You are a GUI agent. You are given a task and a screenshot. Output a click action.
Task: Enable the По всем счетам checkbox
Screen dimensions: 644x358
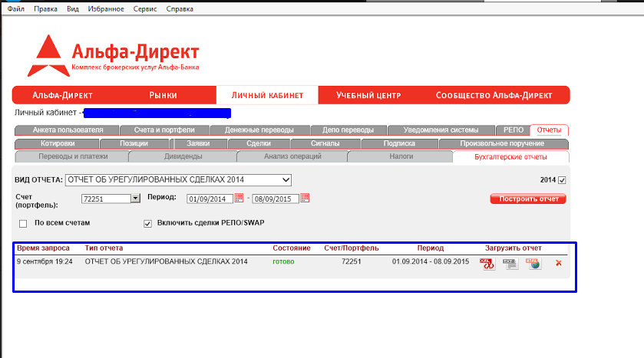pos(23,224)
